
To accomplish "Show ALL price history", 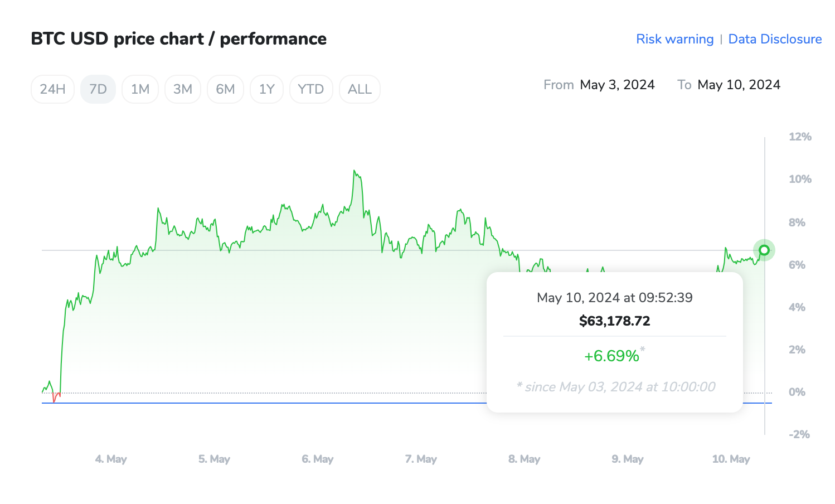I will point(360,89).
